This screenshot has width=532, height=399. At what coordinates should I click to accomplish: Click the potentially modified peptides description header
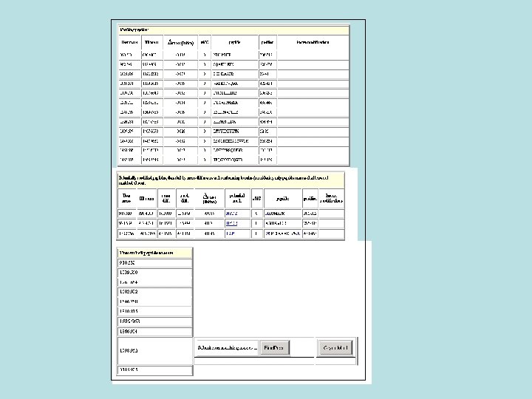(x=231, y=180)
